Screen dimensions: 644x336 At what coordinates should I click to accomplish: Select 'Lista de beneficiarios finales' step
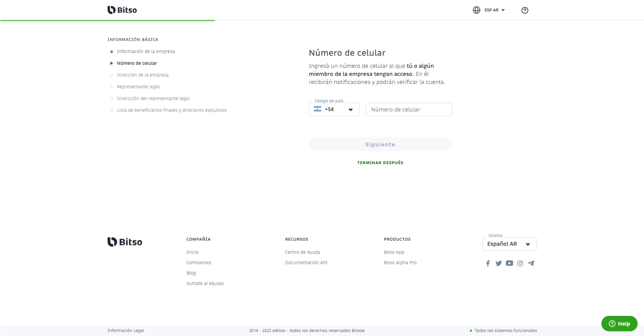point(172,110)
